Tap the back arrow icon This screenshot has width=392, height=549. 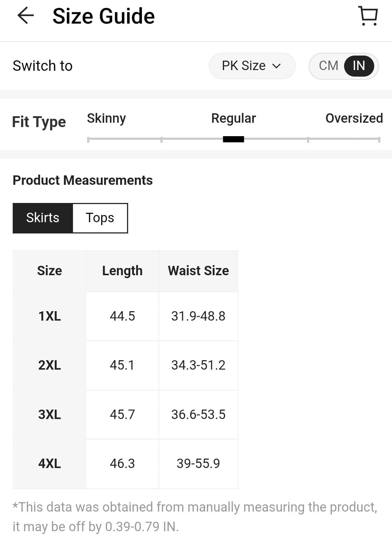click(25, 16)
